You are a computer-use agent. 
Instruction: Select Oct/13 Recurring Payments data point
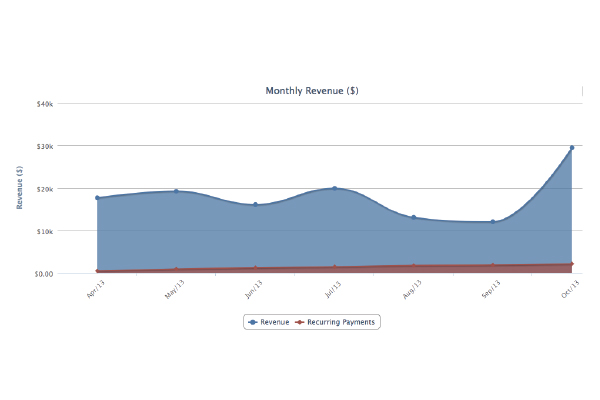[571, 264]
